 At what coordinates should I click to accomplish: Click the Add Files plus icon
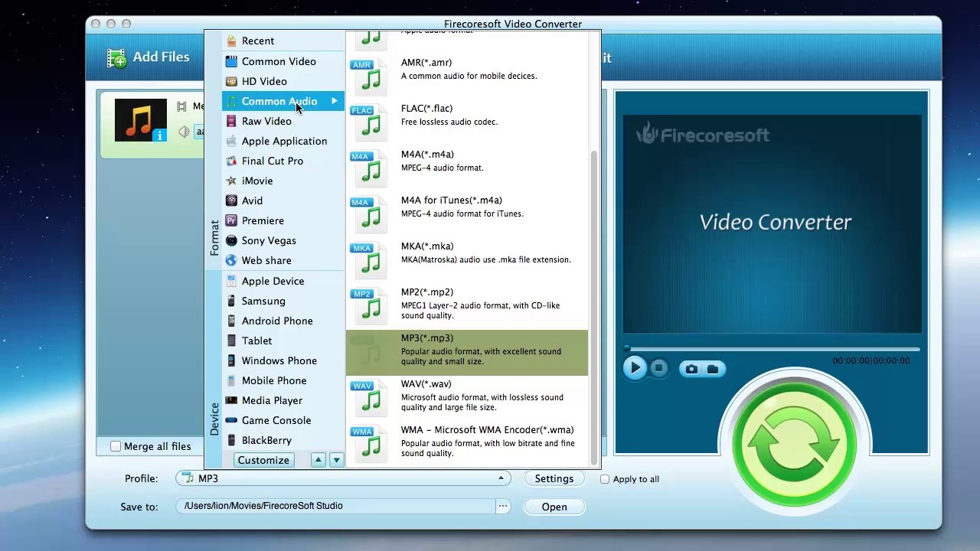(x=116, y=57)
